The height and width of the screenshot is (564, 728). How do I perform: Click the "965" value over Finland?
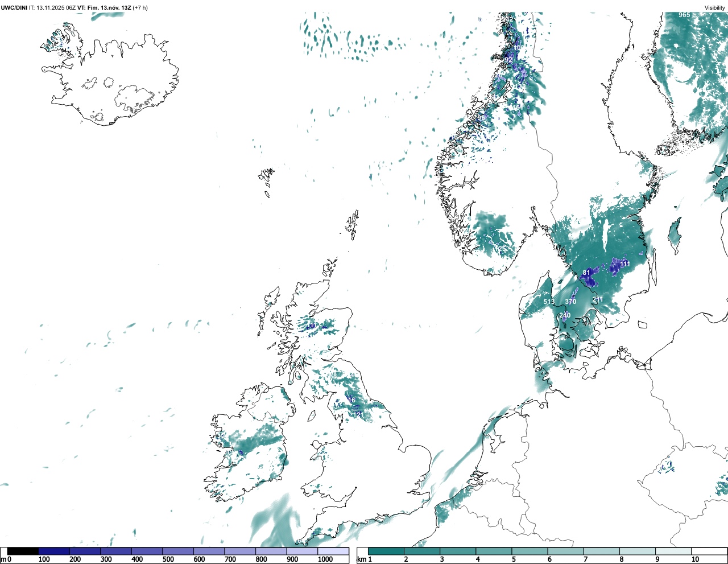coord(684,15)
